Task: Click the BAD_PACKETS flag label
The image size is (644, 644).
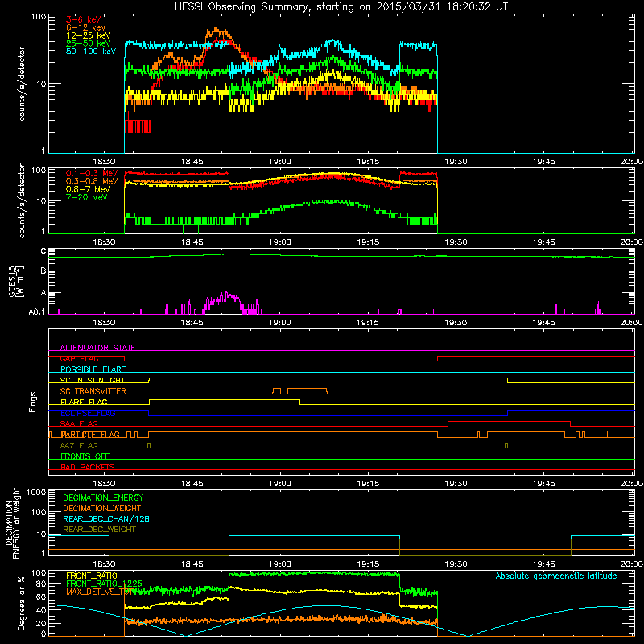Action: pos(88,467)
